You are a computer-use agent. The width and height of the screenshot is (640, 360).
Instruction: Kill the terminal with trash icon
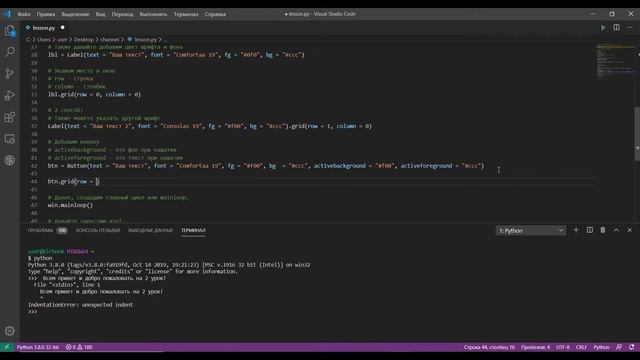point(603,230)
